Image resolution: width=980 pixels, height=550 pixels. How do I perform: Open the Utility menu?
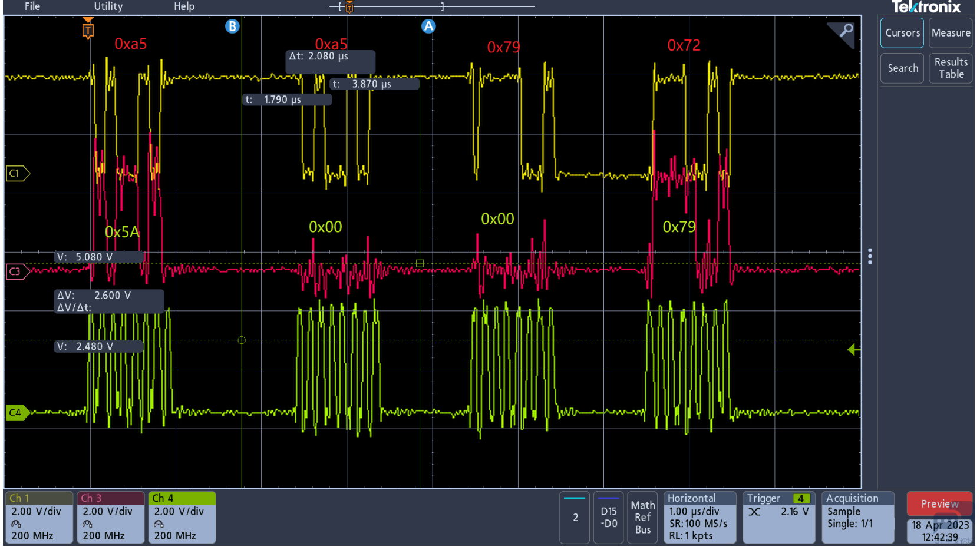[108, 6]
